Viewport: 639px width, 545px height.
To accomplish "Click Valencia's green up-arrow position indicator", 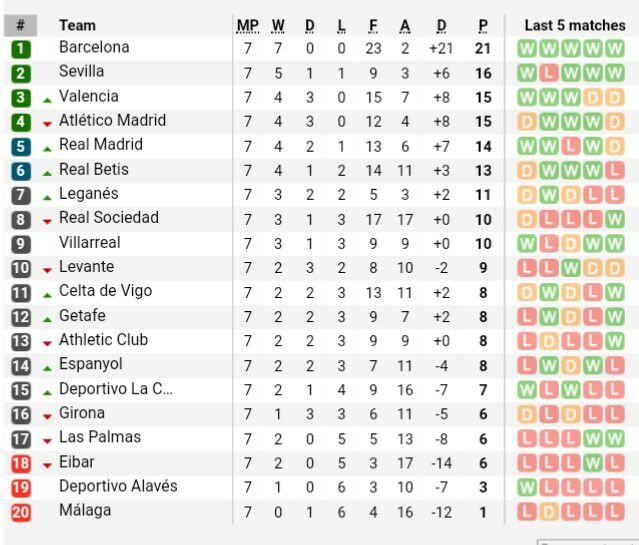I will tap(47, 100).
